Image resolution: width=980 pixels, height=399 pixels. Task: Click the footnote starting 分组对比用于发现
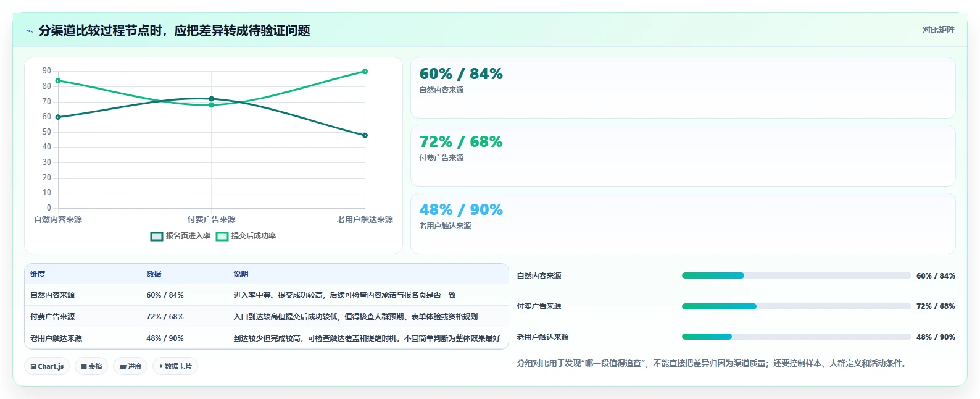(x=713, y=364)
